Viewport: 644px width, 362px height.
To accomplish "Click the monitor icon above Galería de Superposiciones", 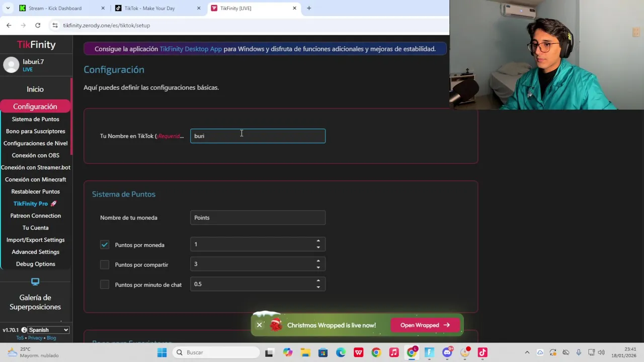I will 35,282.
